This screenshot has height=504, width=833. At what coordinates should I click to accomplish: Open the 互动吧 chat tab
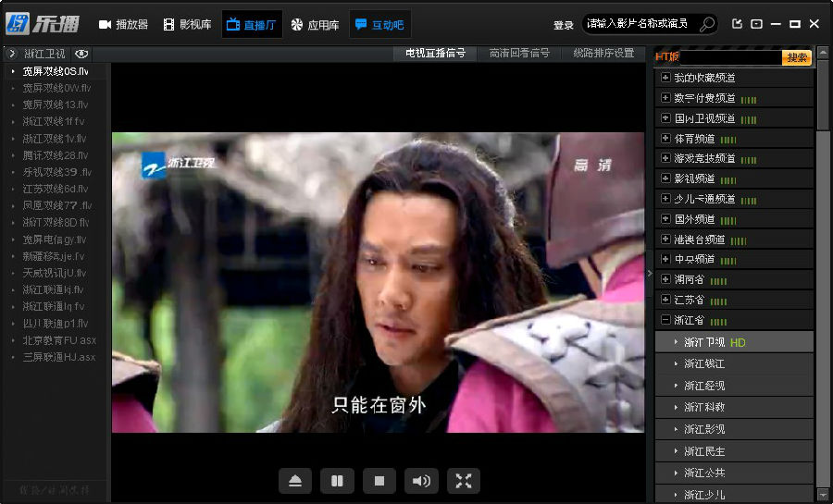[379, 24]
